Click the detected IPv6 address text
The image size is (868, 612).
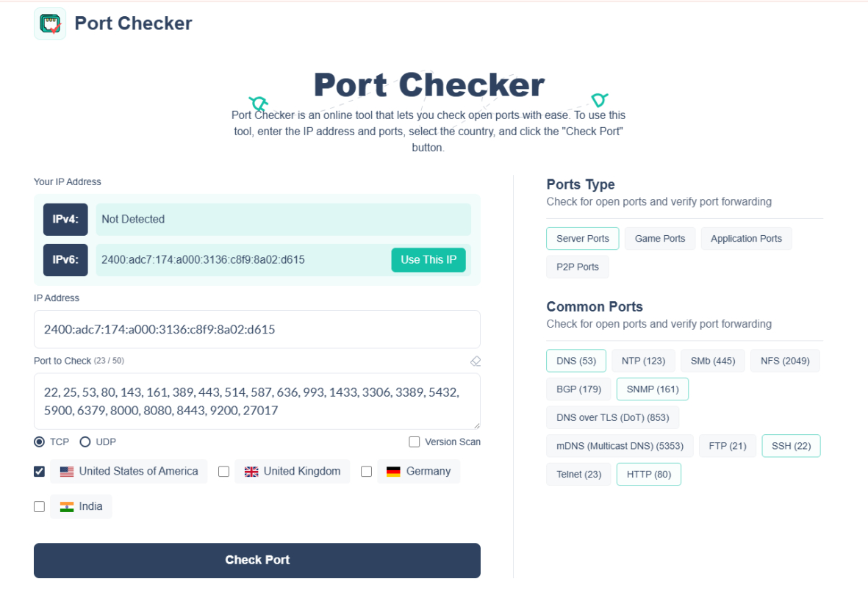tap(203, 260)
